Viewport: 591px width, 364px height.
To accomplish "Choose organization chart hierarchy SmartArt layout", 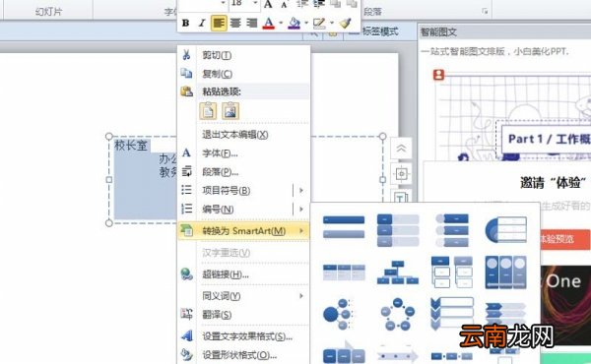I will 398,273.
